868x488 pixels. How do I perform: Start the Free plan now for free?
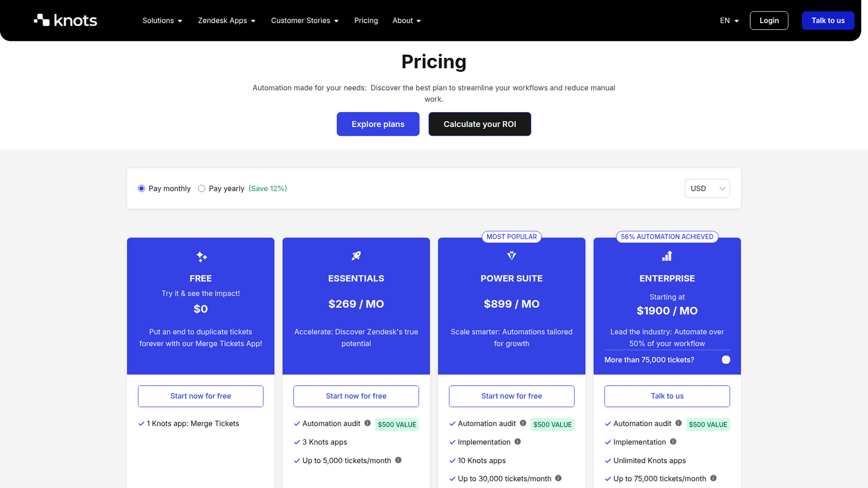(x=200, y=396)
